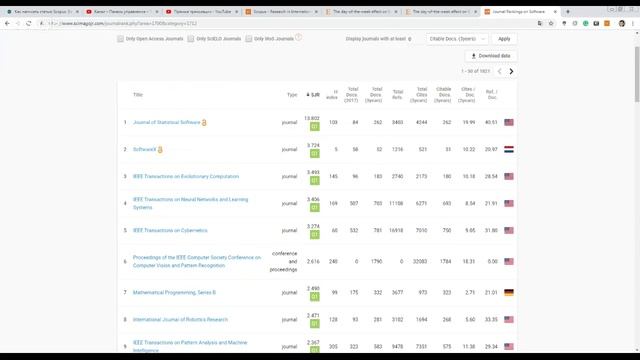
Task: Open the SoftwareX journal link
Action: (144, 149)
